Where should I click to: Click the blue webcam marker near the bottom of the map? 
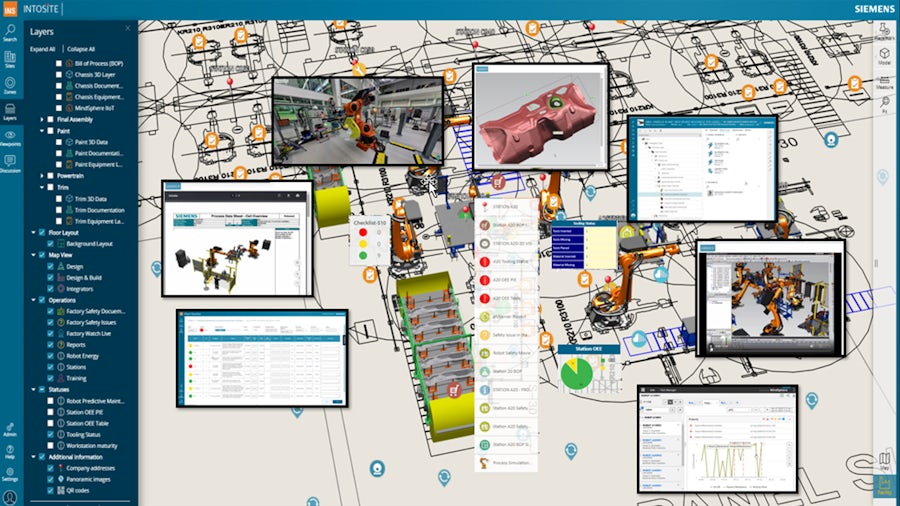click(x=377, y=468)
